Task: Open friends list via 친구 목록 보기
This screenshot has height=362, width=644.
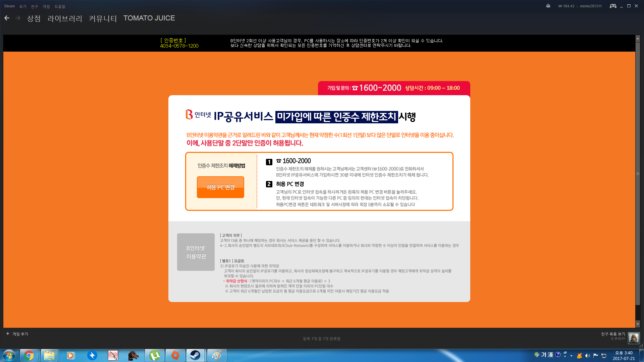Action: [612, 334]
